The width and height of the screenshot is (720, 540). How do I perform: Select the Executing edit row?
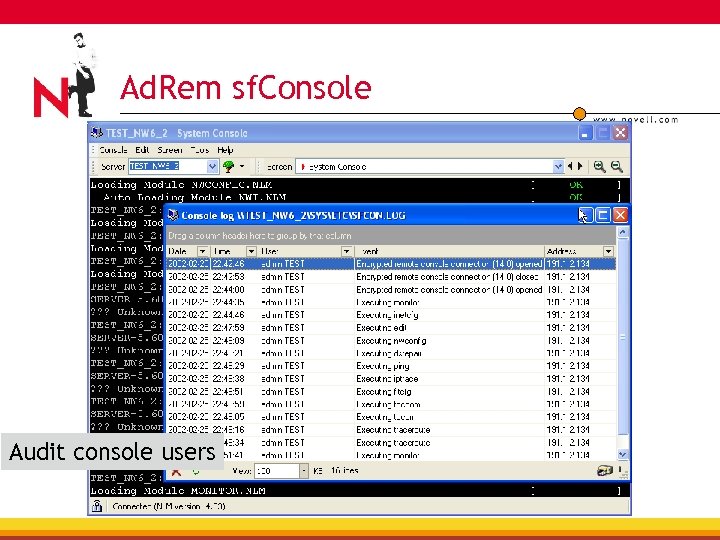tap(391, 327)
